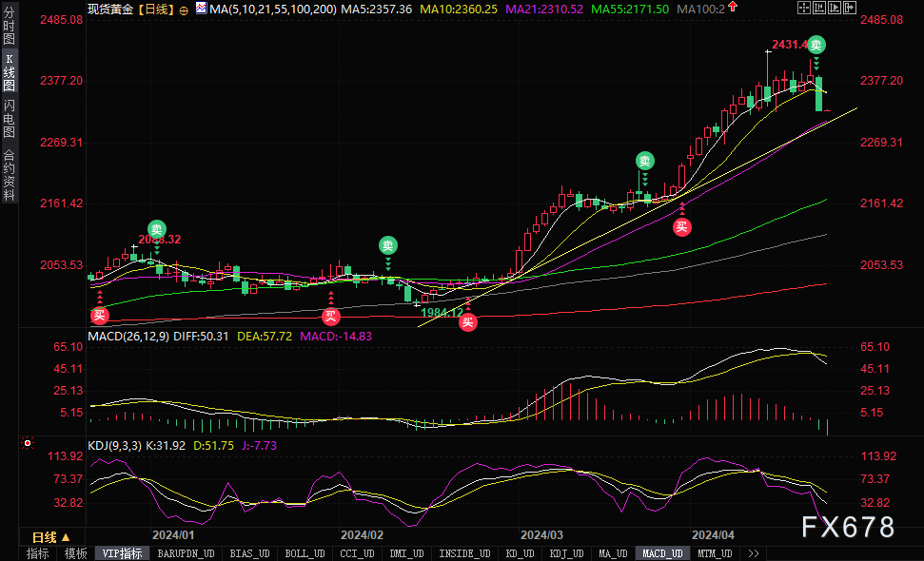This screenshot has height=561, width=924.
Task: Open the 【日线】 period selector in the title
Action: click(155, 9)
